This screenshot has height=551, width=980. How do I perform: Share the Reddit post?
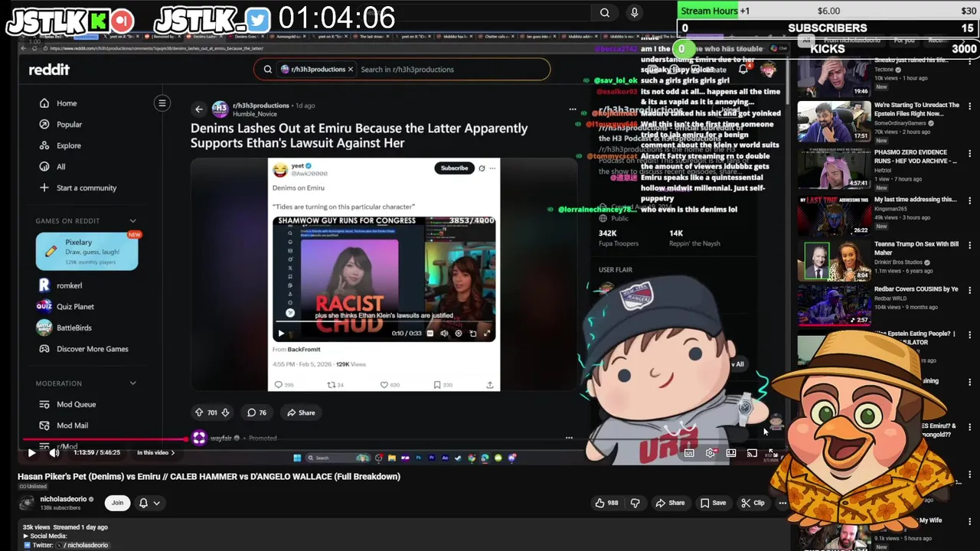point(301,412)
